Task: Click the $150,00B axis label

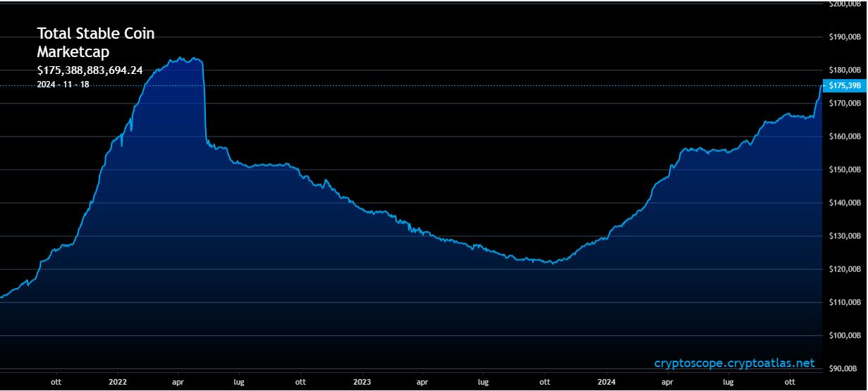Action: tap(845, 170)
